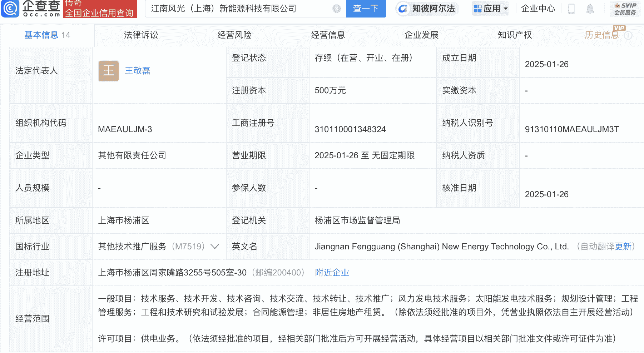This screenshot has height=353, width=644.
Task: Open the notification bell icon
Action: tap(590, 9)
